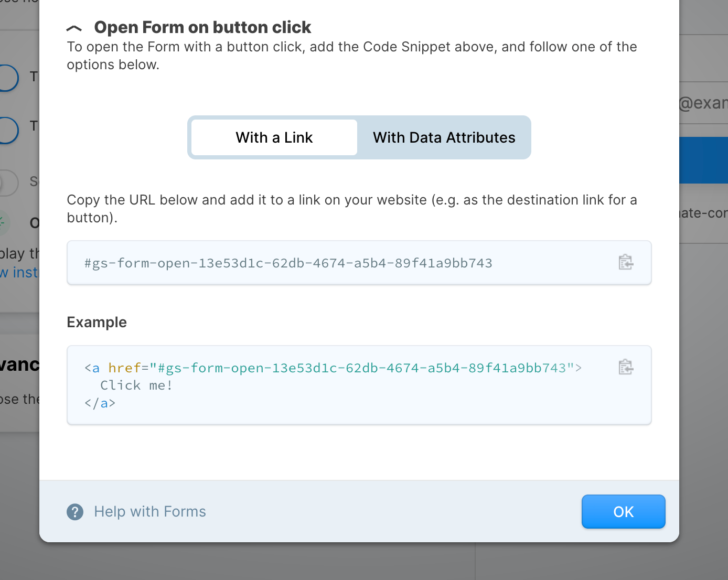The image size is (728, 580).
Task: Collapse the Open Form on button click section
Action: click(74, 27)
